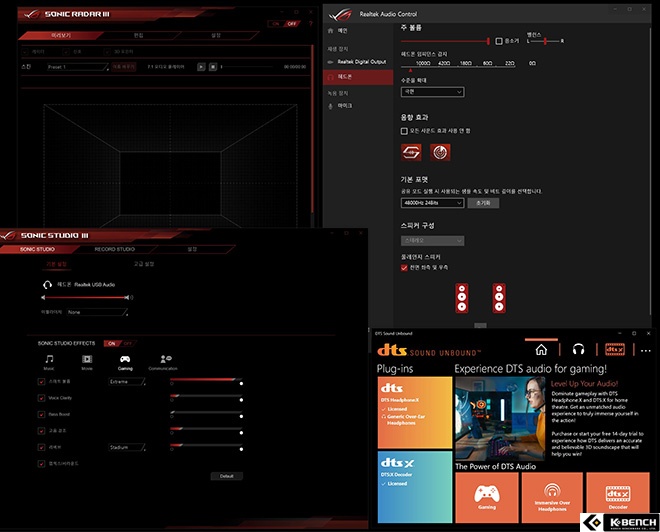Open the equalizer None dropdown
660x532 pixels.
click(x=97, y=312)
